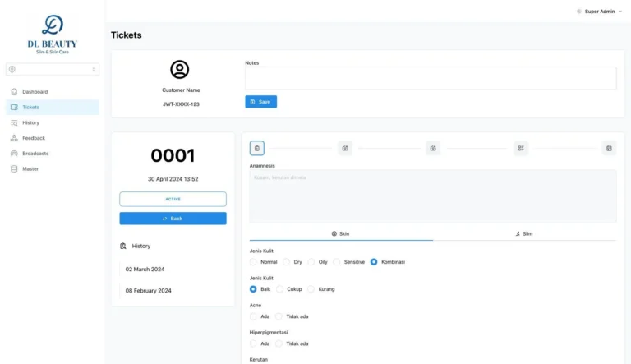Click the Master database icon
This screenshot has height=364, width=631.
tap(14, 169)
